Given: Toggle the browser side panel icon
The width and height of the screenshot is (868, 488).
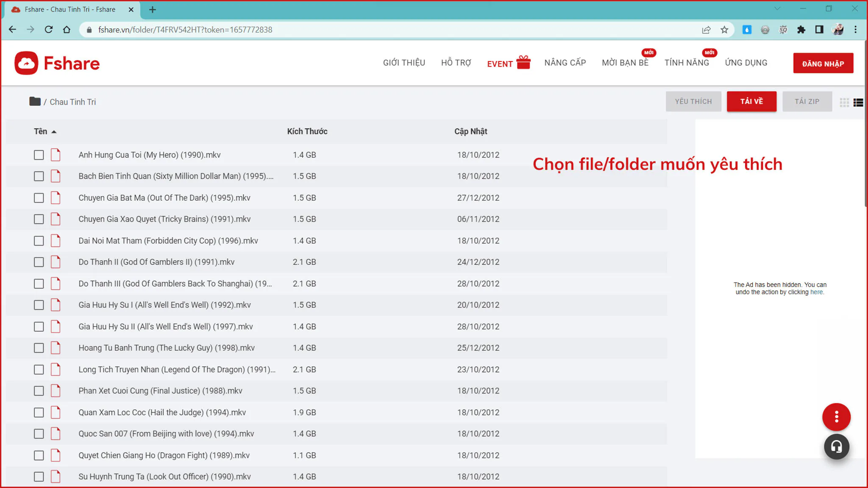Looking at the screenshot, I should (x=819, y=30).
